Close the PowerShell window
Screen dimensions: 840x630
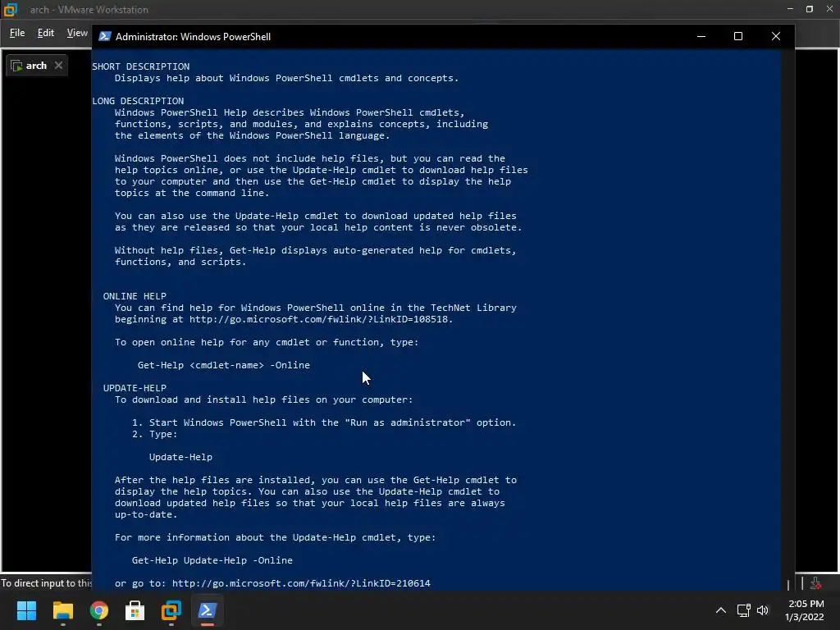pos(776,36)
